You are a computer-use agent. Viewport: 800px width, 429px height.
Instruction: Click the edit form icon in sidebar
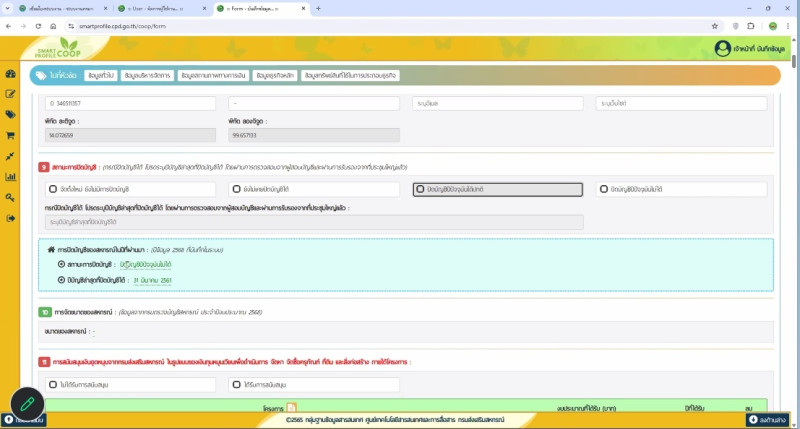pyautogui.click(x=10, y=94)
